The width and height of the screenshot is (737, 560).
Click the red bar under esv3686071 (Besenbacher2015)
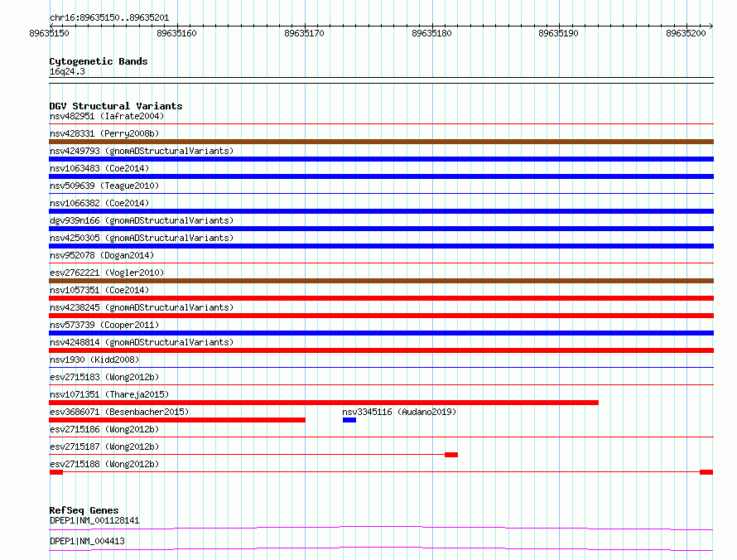pos(177,420)
